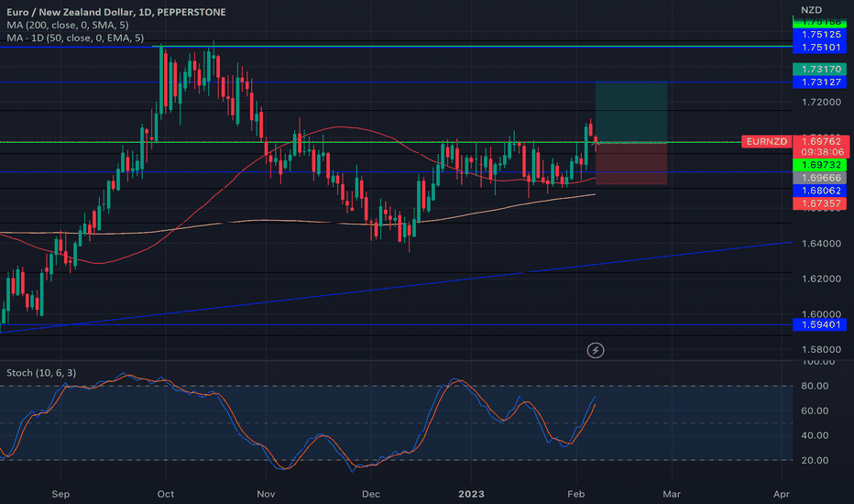Click the 1.64000 price scale value

pos(821,244)
